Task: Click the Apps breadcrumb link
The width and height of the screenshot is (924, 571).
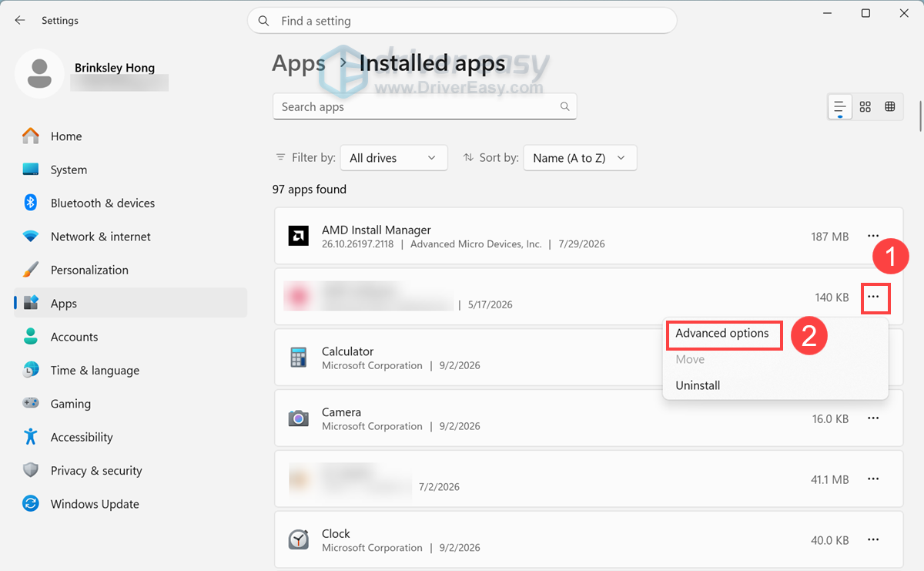Action: point(299,62)
